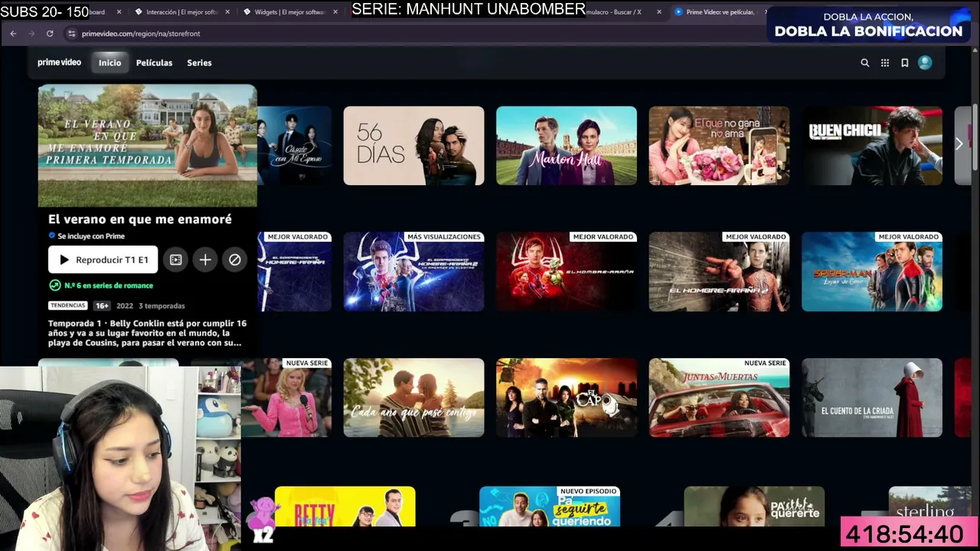
Task: Open the Cásate con Mi Esposo thumbnail
Action: [295, 145]
